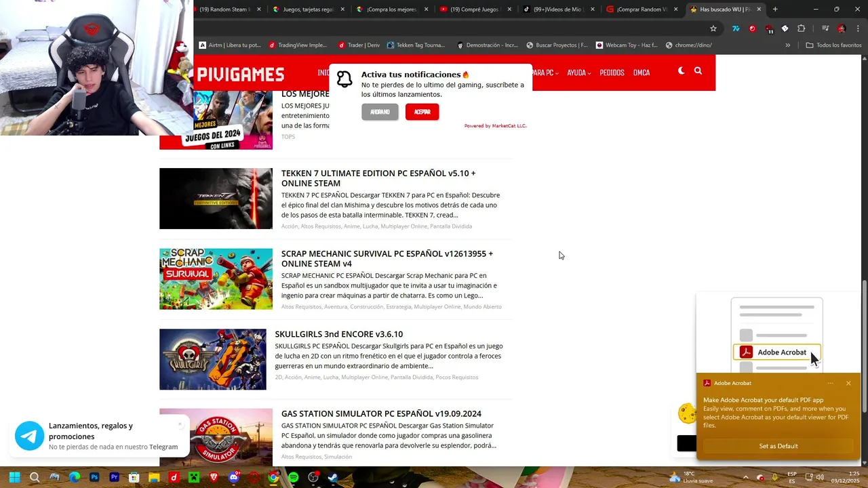The height and width of the screenshot is (488, 868).
Task: Click the notification bell icon in the popup
Action: click(x=344, y=79)
